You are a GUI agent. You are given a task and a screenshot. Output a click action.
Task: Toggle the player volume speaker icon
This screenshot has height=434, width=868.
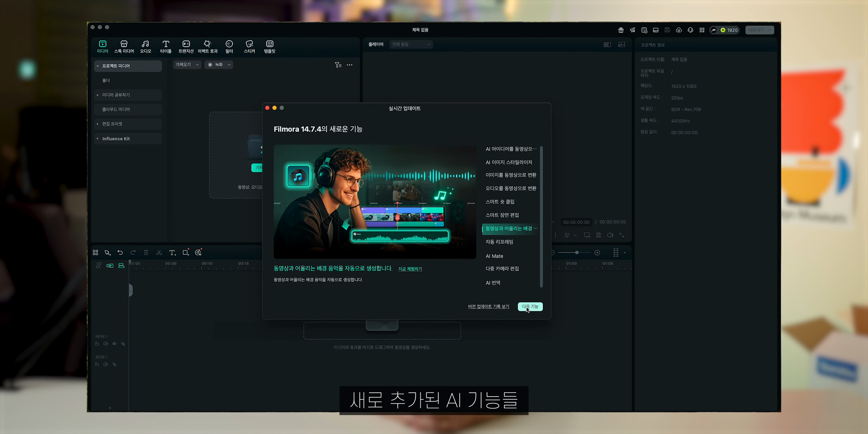[x=610, y=235]
